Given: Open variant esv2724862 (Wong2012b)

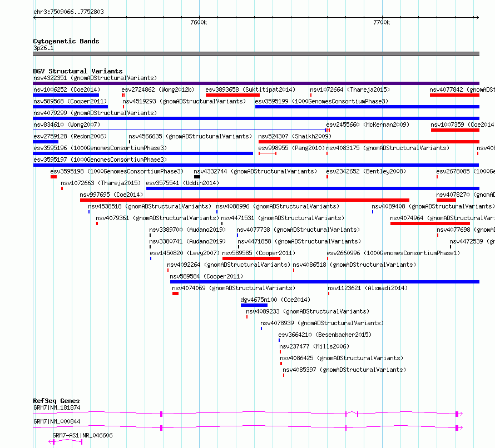Looking at the screenshot, I should (158, 89).
